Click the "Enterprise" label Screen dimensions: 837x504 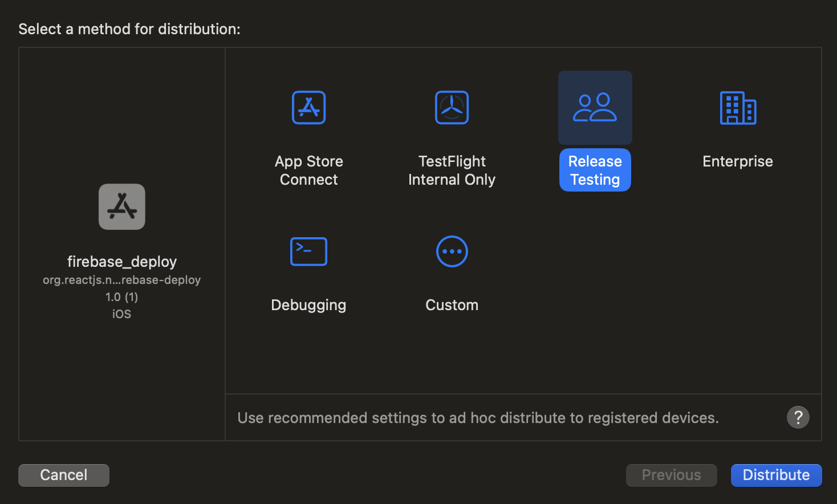(x=738, y=161)
